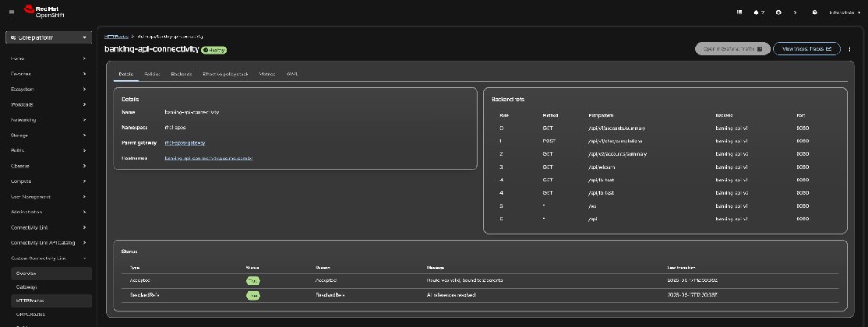Click the HTTPRoutes breadcrumb link

click(x=116, y=36)
